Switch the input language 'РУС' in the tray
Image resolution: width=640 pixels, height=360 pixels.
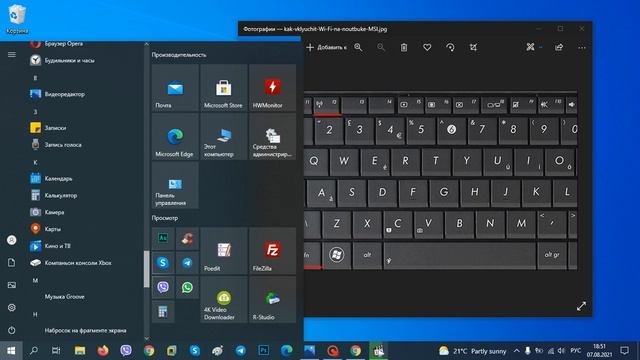tap(576, 351)
